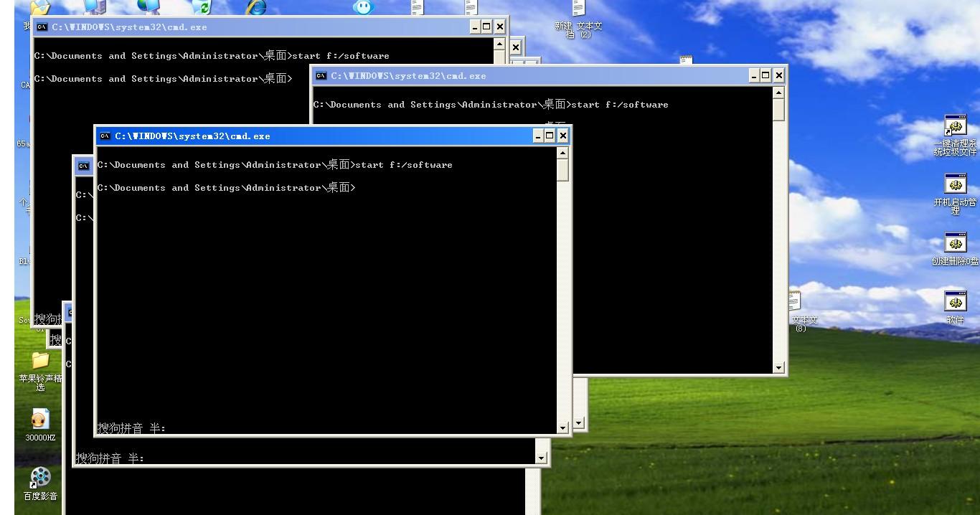This screenshot has width=980, height=515.
Task: Maximize the top-left cmd window
Action: click(x=487, y=27)
